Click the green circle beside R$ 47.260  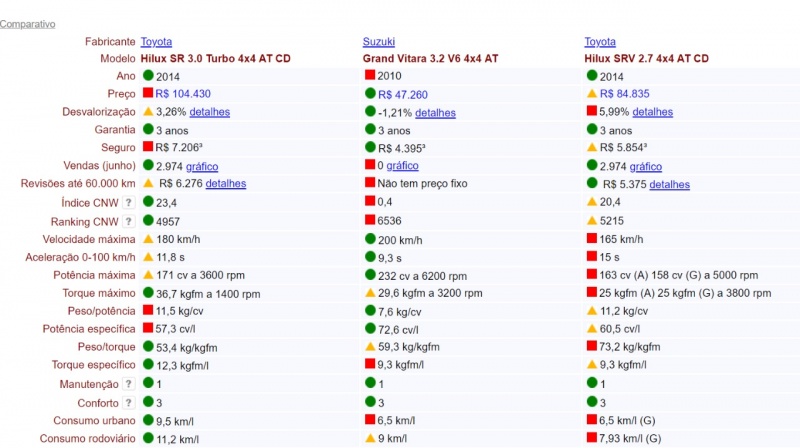point(370,93)
